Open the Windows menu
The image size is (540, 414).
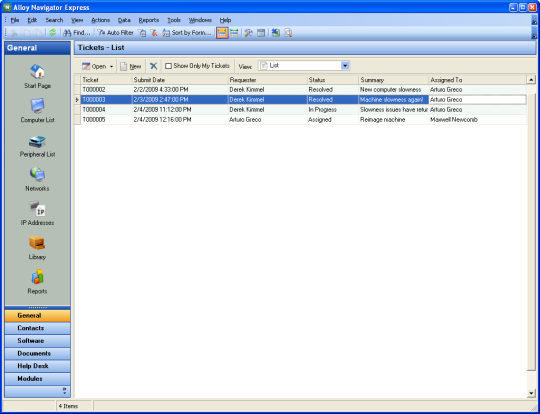click(200, 20)
